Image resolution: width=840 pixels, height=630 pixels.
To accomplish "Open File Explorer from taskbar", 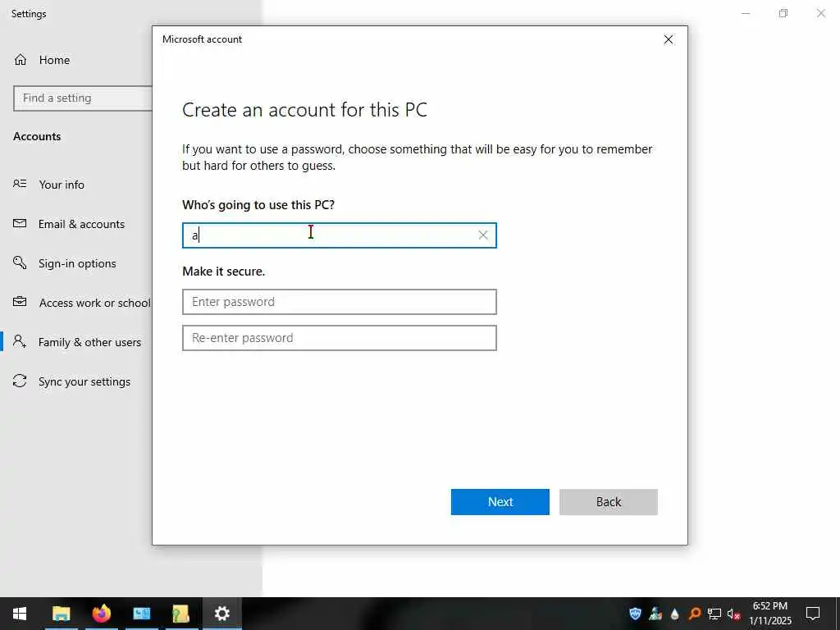I will [61, 614].
